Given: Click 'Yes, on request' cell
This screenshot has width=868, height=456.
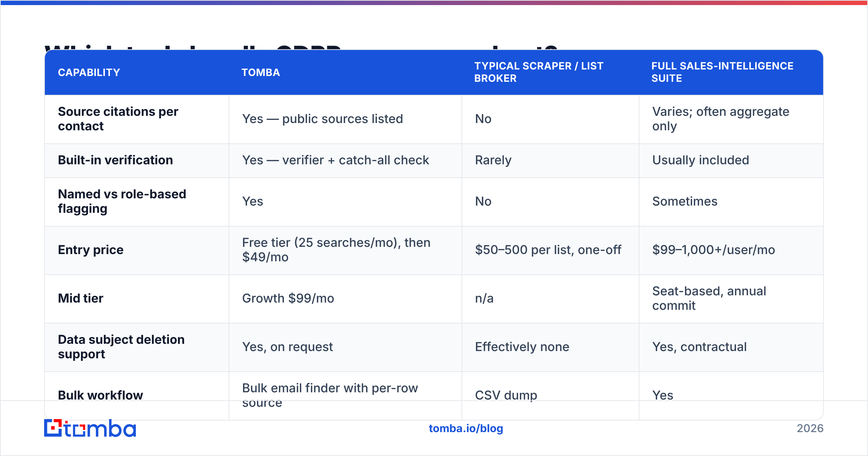Looking at the screenshot, I should (x=288, y=347).
